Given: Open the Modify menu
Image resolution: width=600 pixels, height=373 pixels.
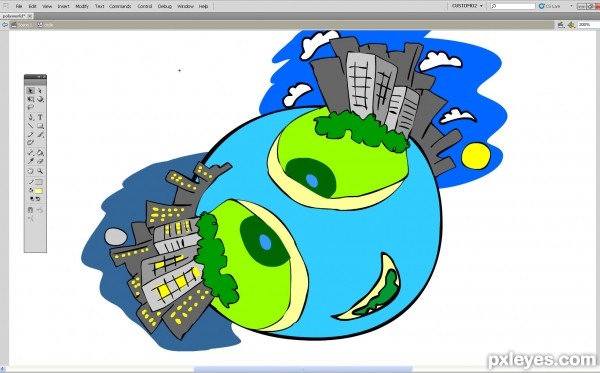Looking at the screenshot, I should tap(82, 7).
